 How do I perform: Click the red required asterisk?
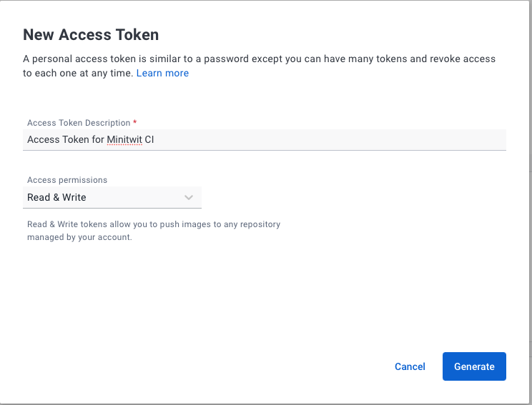tap(135, 123)
